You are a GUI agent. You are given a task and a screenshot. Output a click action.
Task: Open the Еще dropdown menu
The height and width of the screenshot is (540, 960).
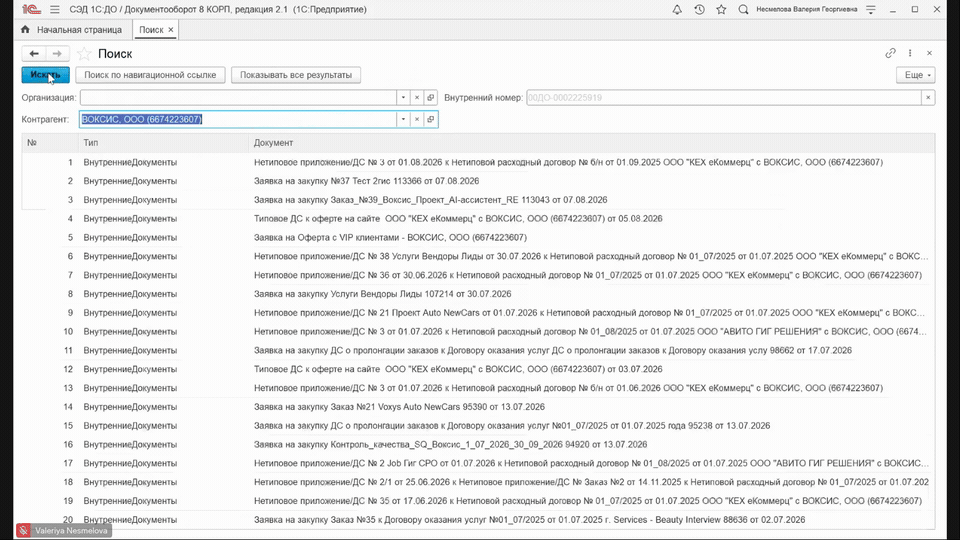click(916, 75)
